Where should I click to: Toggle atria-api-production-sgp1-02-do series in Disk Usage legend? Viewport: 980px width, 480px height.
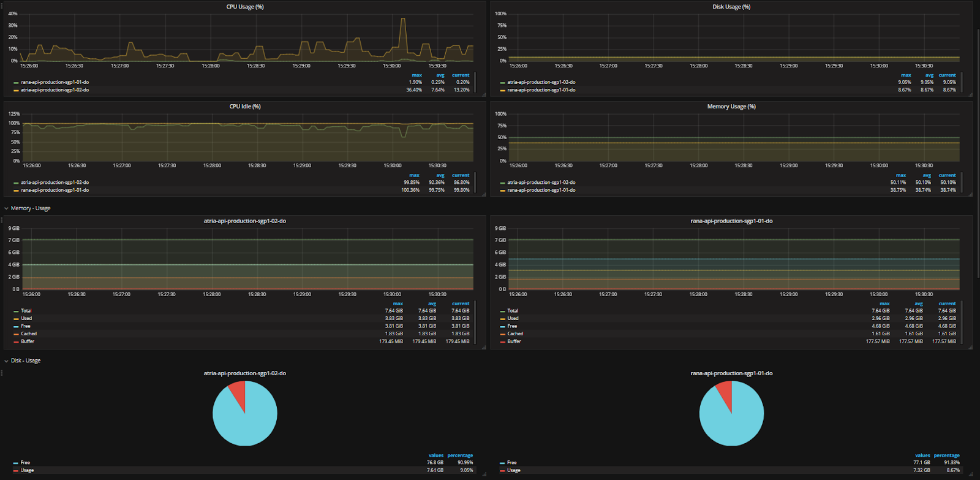click(x=541, y=82)
